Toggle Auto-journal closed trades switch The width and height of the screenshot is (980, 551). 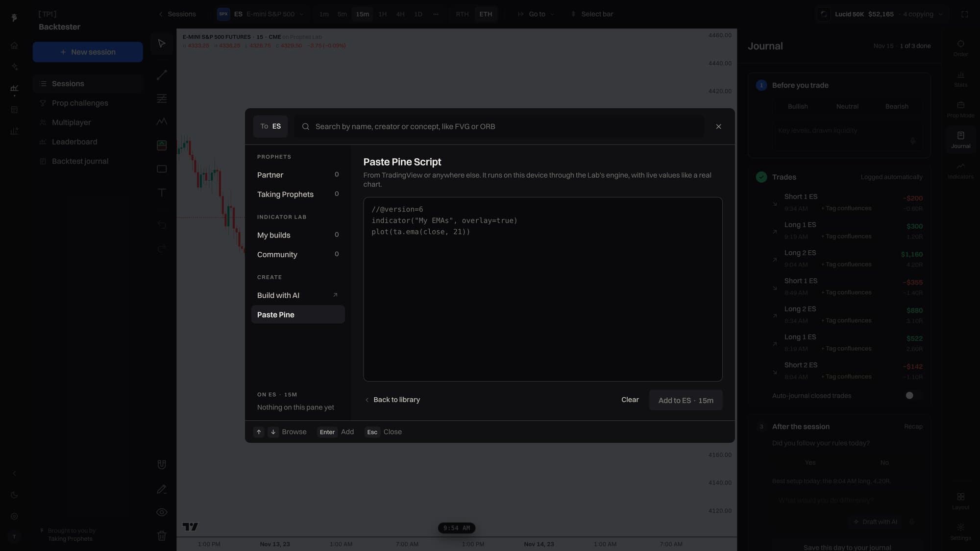914,396
